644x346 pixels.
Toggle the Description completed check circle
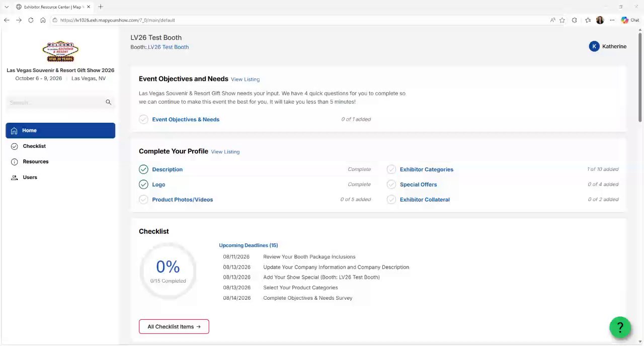click(x=143, y=169)
